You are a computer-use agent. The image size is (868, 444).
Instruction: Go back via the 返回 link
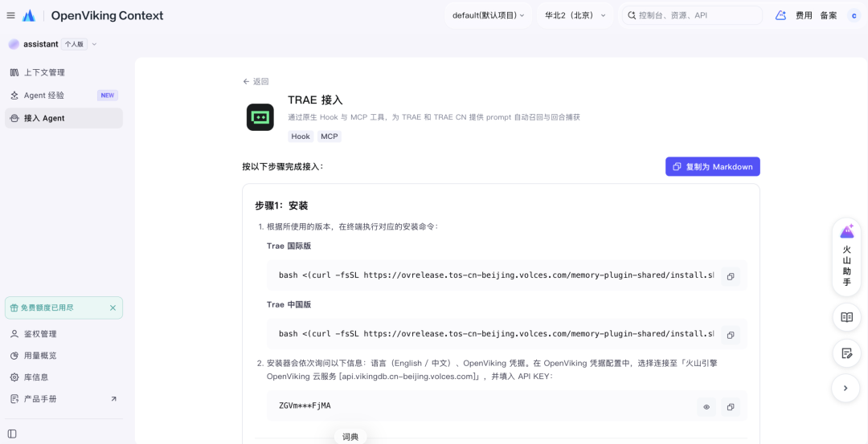(x=256, y=81)
